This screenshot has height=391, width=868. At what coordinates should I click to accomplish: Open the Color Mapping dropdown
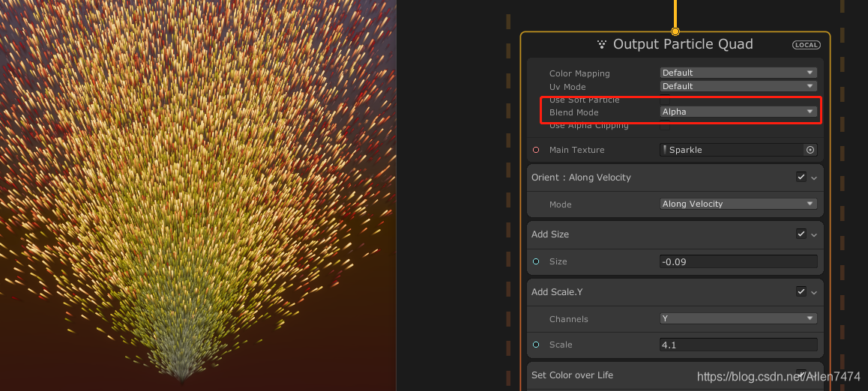(x=738, y=73)
